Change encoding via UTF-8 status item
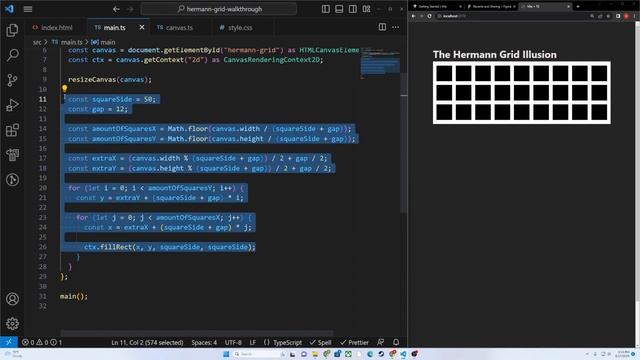640x360 pixels. tap(233, 342)
